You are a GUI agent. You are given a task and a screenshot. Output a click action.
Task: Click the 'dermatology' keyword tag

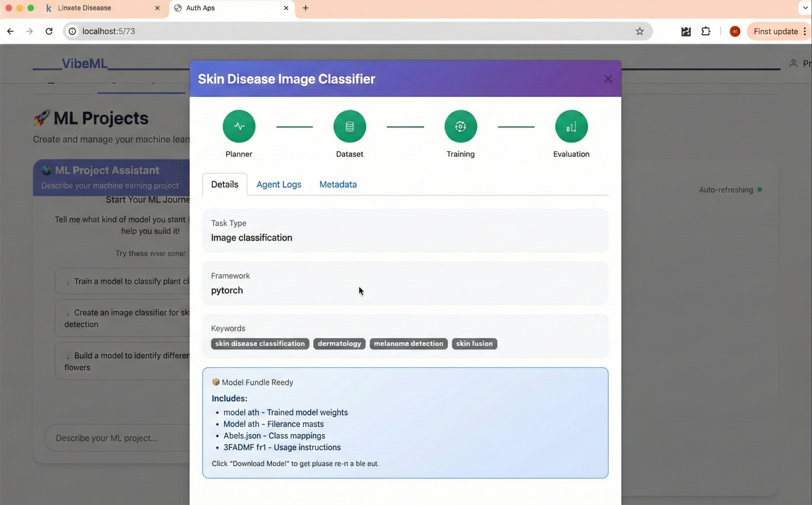tap(339, 344)
